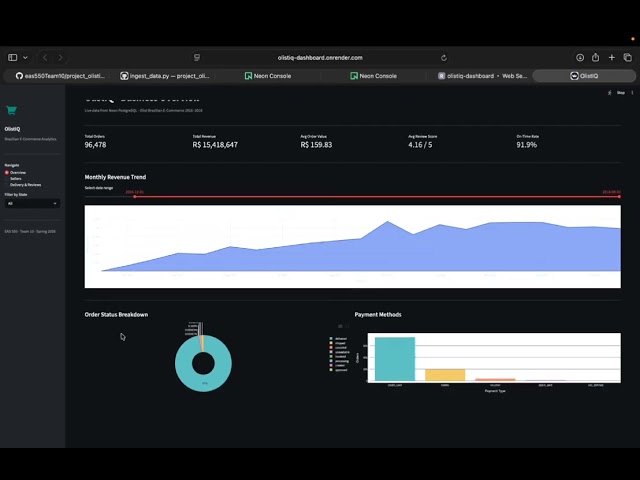Go forward with the browser forward arrow
This screenshot has width=640, height=480.
[60, 58]
